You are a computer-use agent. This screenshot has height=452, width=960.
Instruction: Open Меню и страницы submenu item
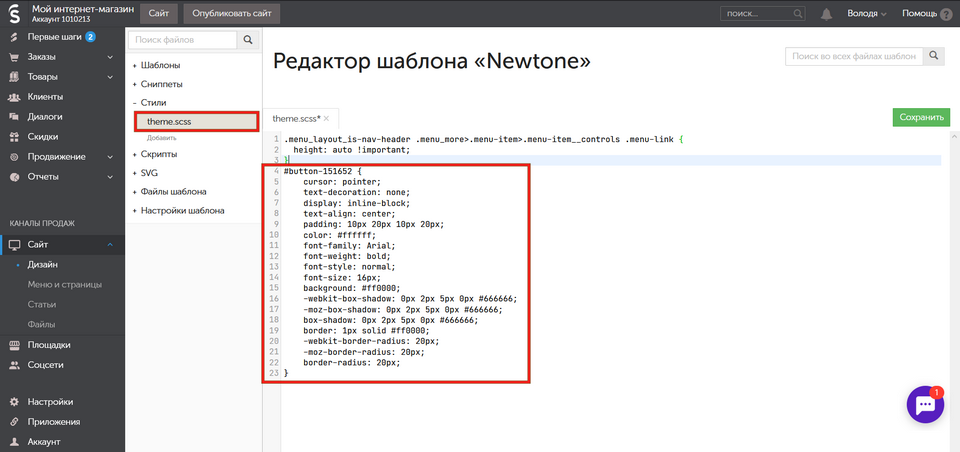(x=65, y=285)
